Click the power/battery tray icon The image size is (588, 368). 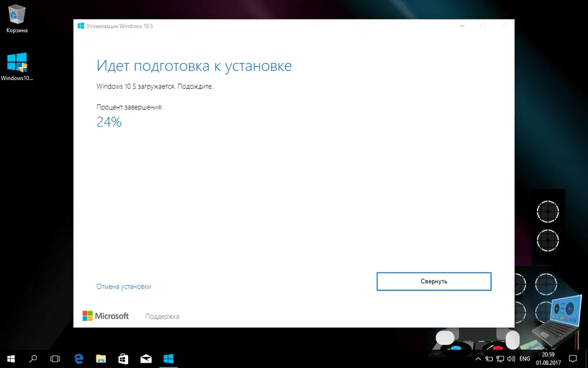click(x=489, y=359)
